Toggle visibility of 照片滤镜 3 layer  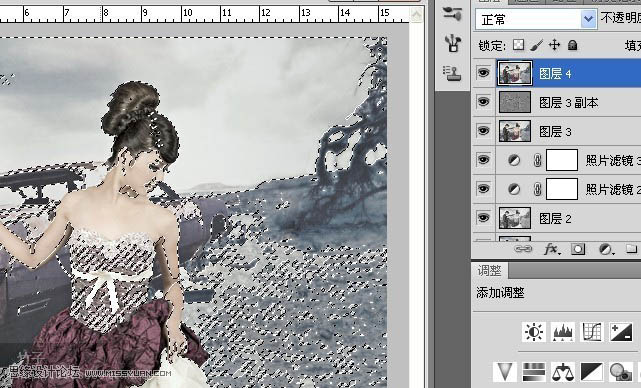coord(484,159)
